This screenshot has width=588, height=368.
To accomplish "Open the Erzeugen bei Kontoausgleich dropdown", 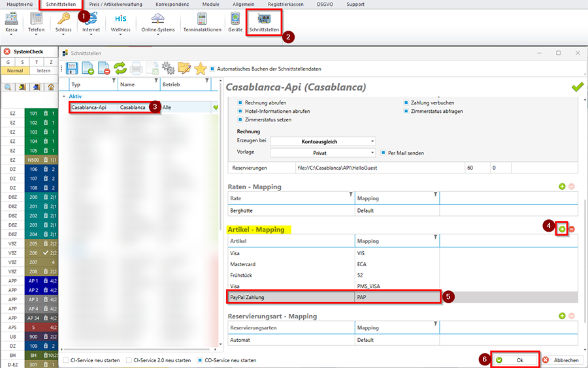I will click(323, 141).
